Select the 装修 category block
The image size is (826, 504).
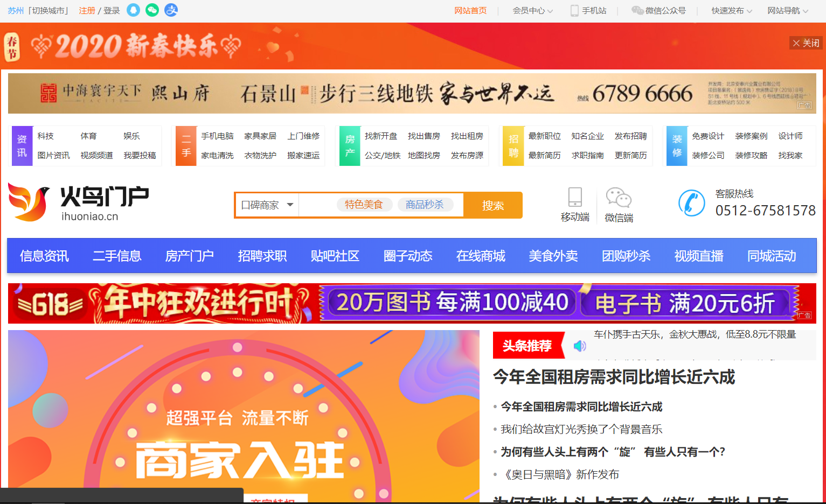click(x=677, y=146)
